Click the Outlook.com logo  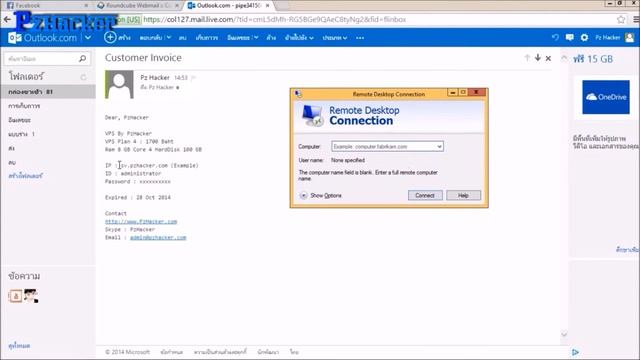tap(42, 38)
